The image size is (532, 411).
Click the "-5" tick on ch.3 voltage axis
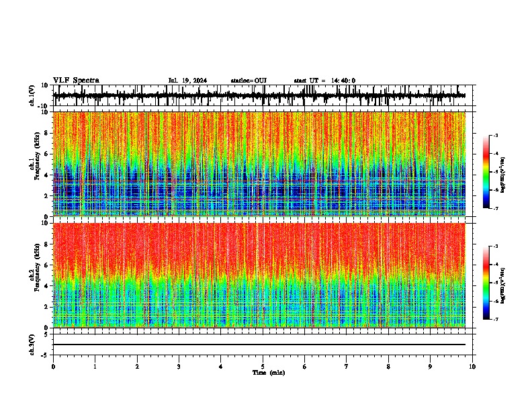pyautogui.click(x=45, y=355)
